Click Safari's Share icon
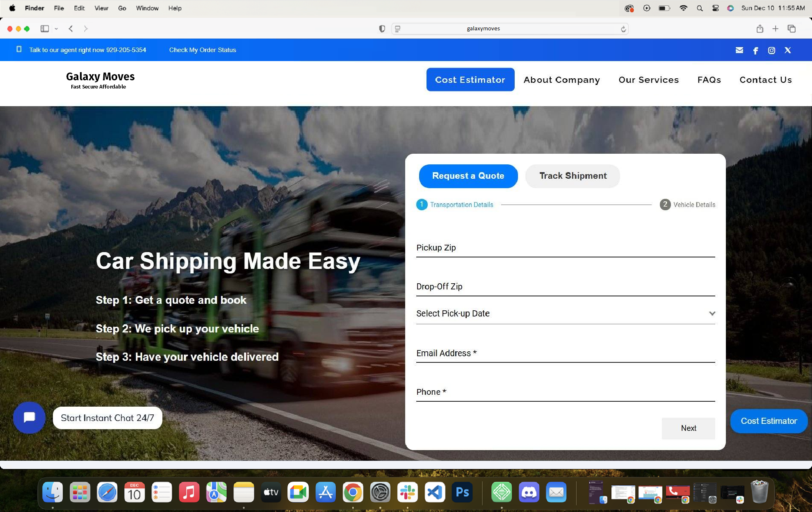Image resolution: width=812 pixels, height=512 pixels. click(x=760, y=29)
